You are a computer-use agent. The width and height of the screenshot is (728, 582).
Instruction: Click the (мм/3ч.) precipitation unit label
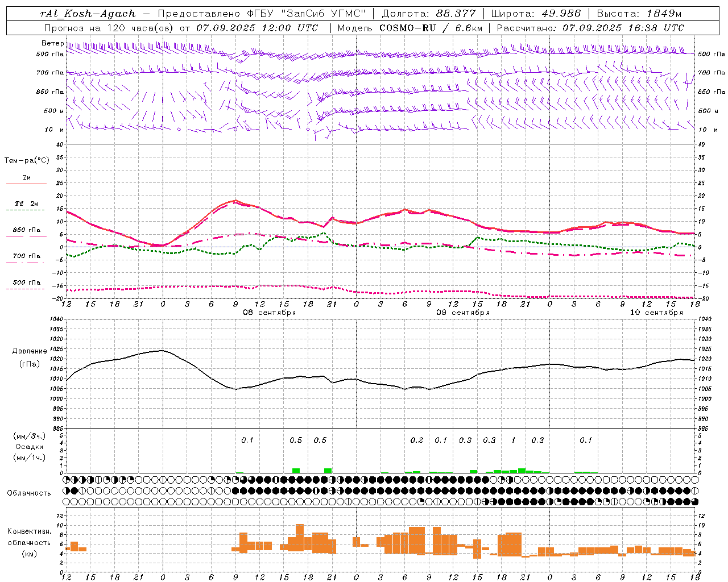[29, 436]
